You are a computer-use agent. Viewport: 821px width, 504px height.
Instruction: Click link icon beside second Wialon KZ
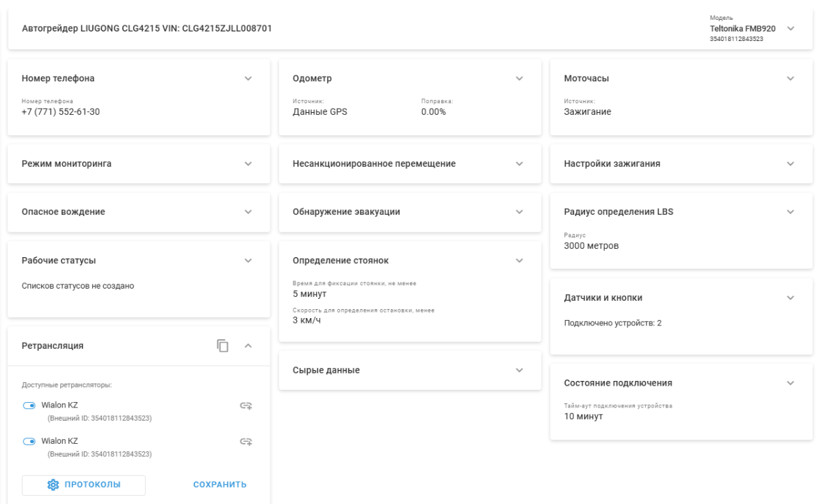[246, 442]
